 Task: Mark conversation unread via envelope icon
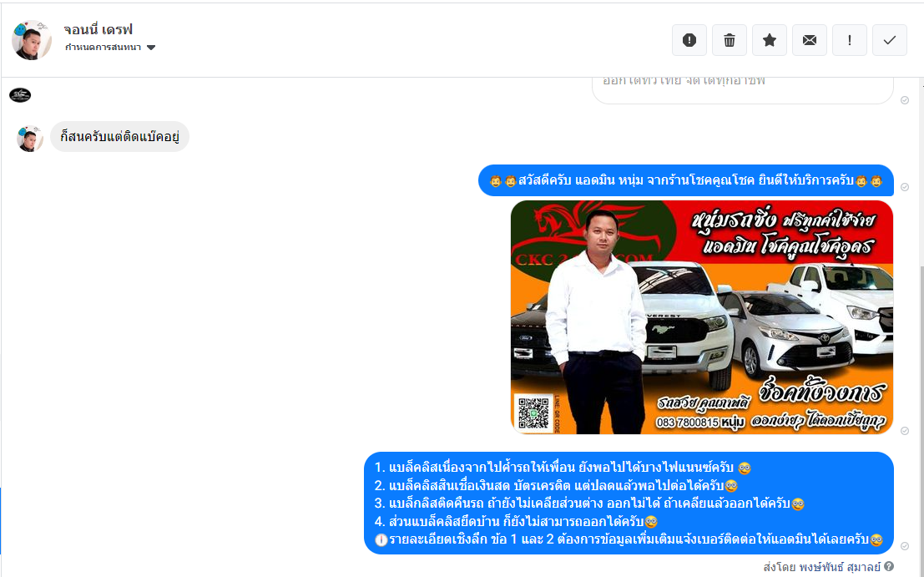tap(809, 40)
